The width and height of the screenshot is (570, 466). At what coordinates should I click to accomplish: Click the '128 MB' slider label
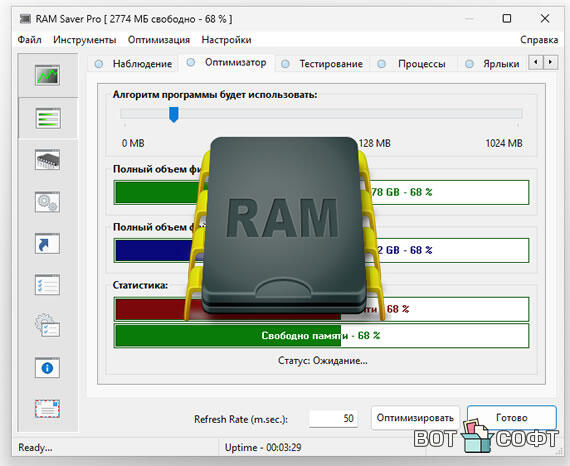pyautogui.click(x=374, y=143)
